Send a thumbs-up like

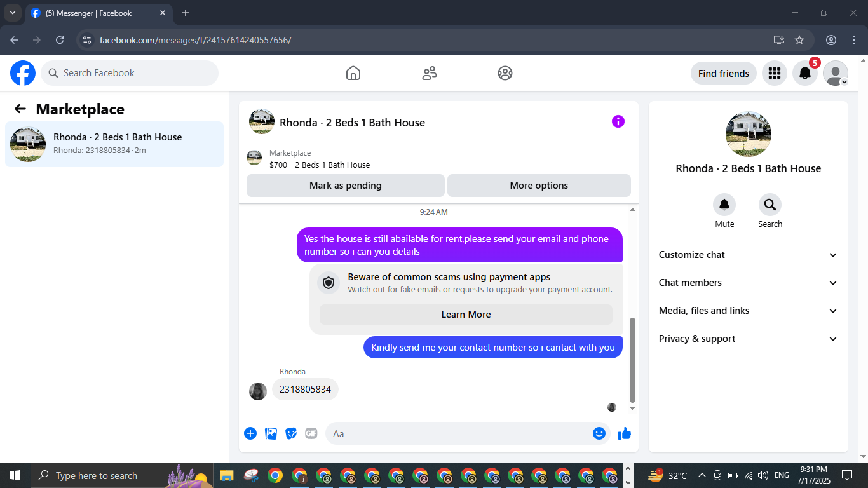tap(625, 433)
